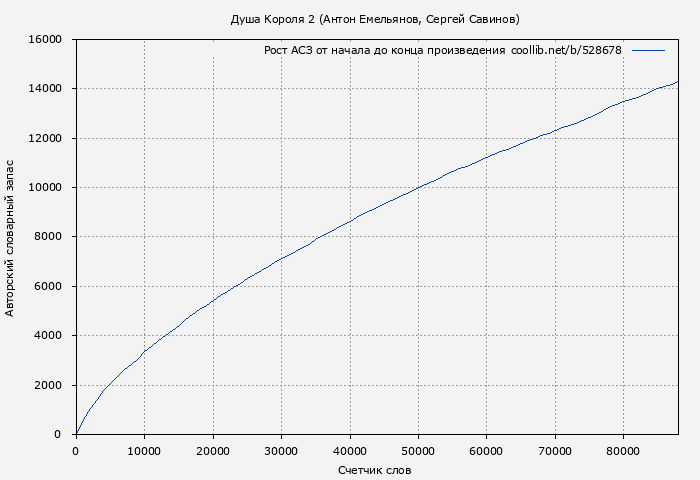Click the 80000 value on the horizontal axis
Image resolution: width=700 pixels, height=480 pixels.
point(623,451)
